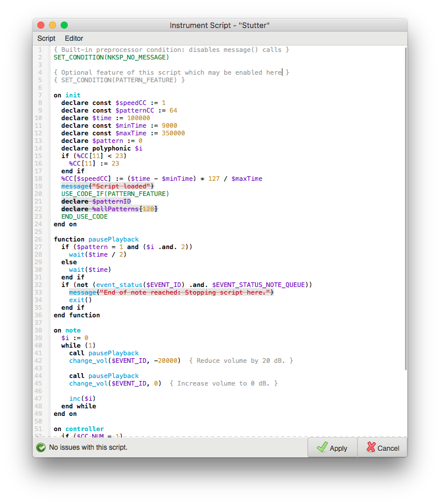This screenshot has width=440, height=504.
Task: Click the 'if (%CC[11] < 23)' line
Action: (94, 156)
